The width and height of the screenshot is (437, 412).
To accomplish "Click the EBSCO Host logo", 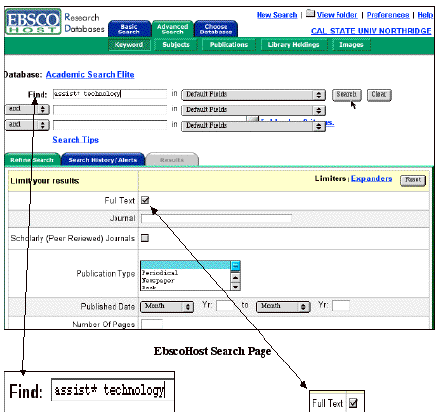I will [33, 22].
